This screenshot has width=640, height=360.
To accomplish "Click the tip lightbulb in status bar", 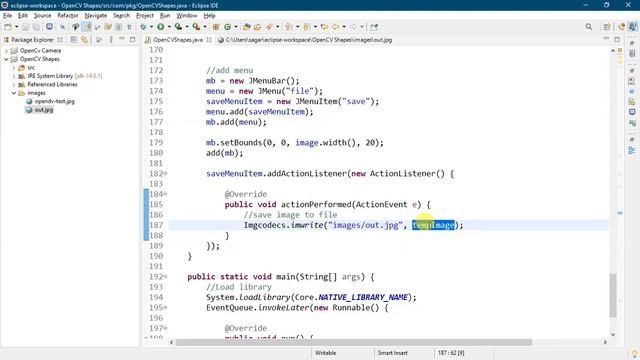I will click(634, 353).
